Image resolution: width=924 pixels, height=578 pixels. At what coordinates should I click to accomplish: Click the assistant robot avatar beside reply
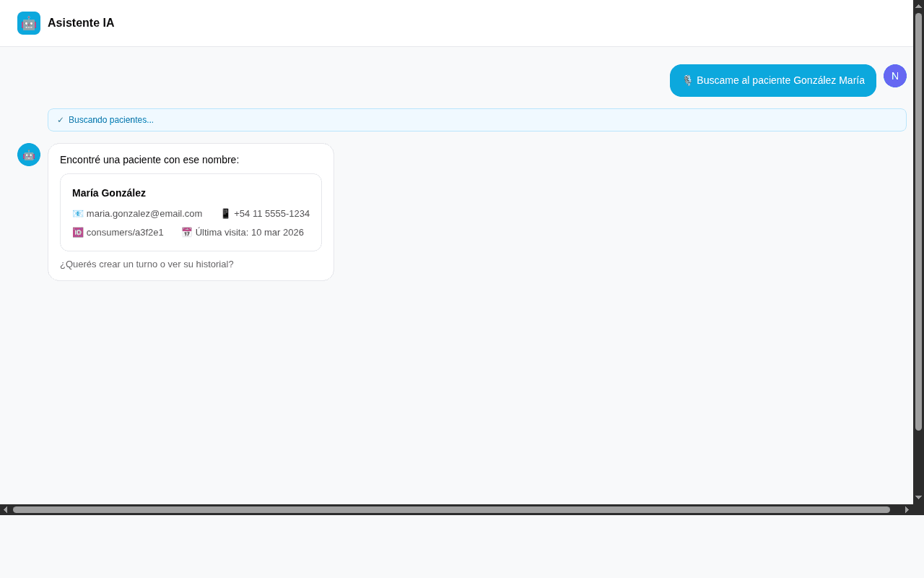tap(29, 155)
